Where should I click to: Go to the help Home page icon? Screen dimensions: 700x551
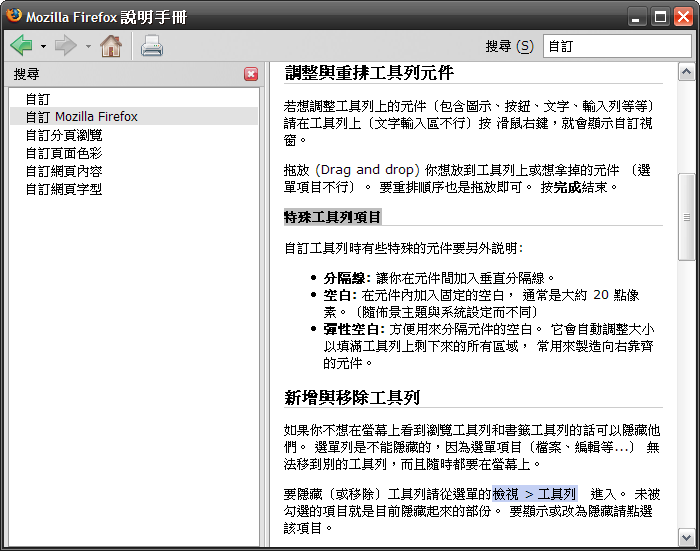coord(111,46)
